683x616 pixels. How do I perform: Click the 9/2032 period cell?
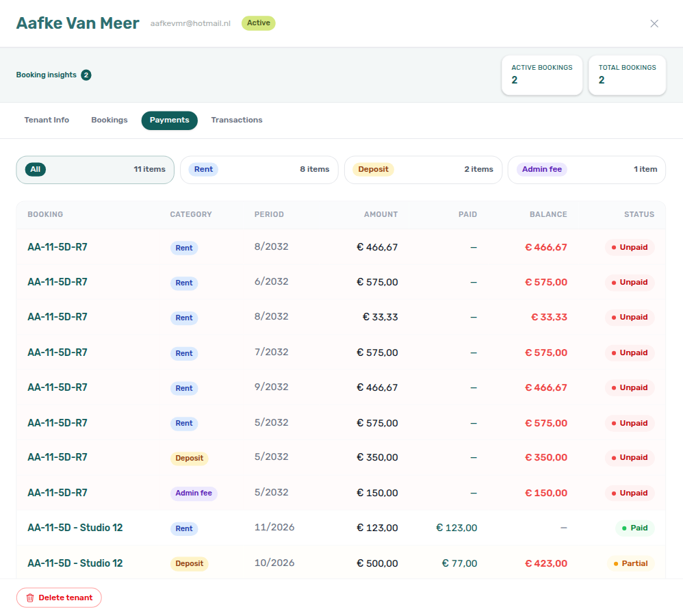272,387
